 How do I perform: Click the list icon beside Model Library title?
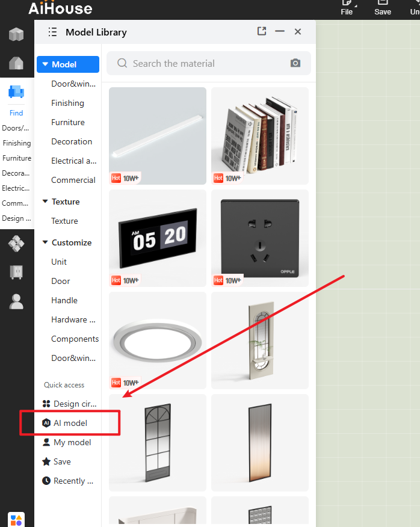(x=52, y=32)
